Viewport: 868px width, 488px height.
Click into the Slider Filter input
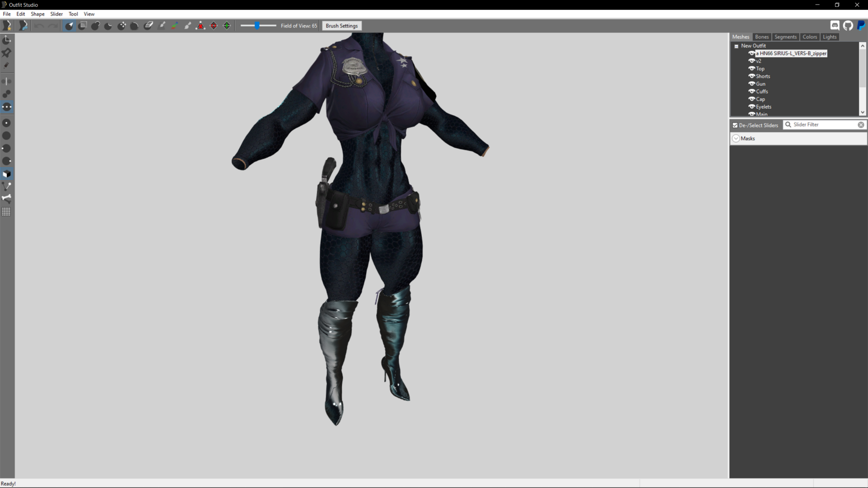pyautogui.click(x=825, y=125)
